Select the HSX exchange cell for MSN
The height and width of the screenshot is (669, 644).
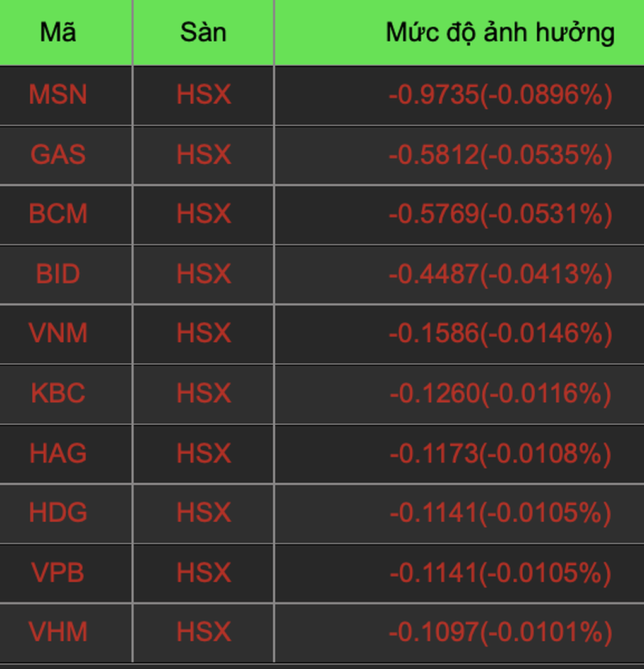[x=204, y=94]
